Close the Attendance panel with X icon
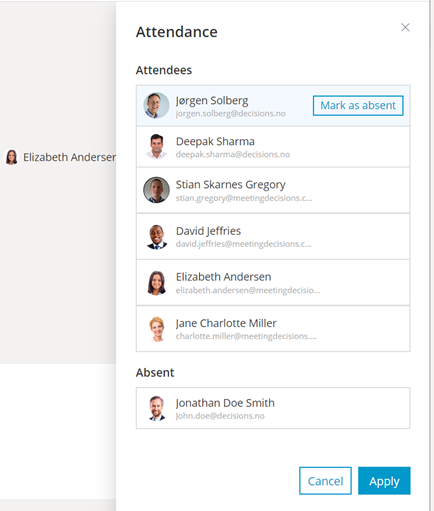Image resolution: width=434 pixels, height=511 pixels. pyautogui.click(x=405, y=27)
